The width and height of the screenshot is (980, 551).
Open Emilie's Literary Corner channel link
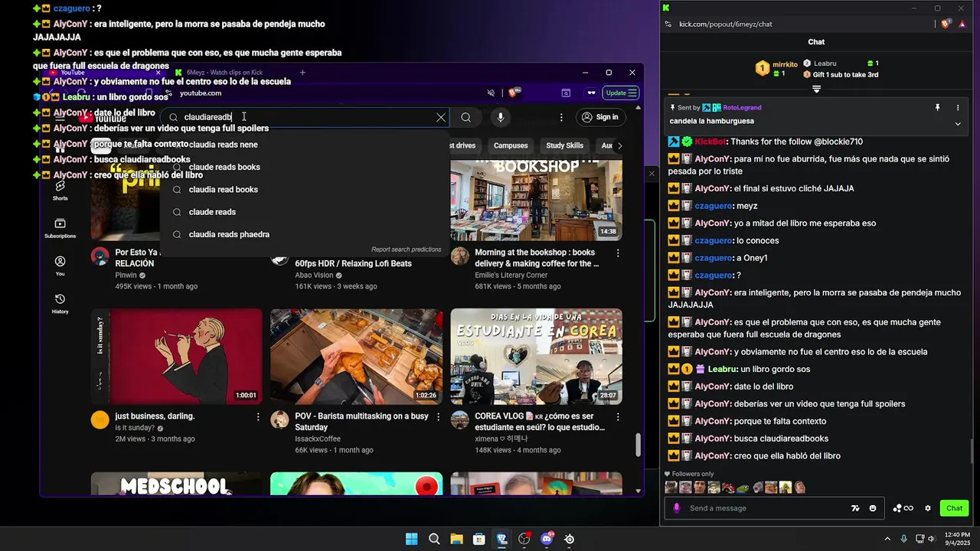click(x=511, y=275)
